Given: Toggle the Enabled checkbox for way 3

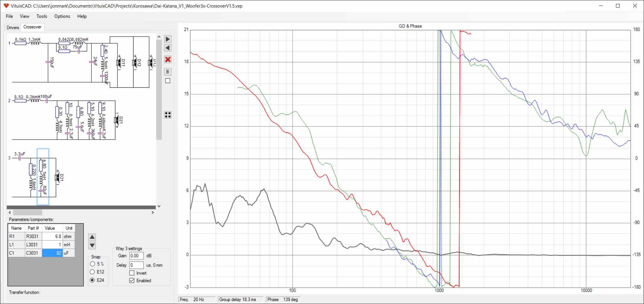Looking at the screenshot, I should point(132,280).
